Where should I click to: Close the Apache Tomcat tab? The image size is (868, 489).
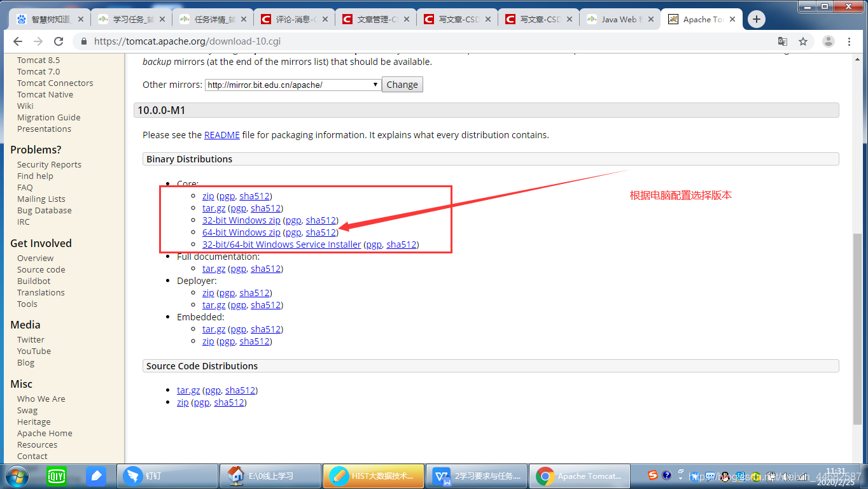[x=732, y=19]
